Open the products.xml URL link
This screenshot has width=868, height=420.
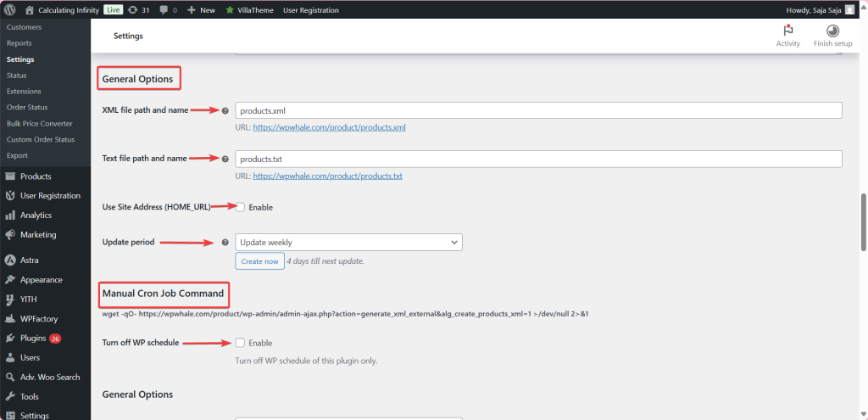(330, 127)
